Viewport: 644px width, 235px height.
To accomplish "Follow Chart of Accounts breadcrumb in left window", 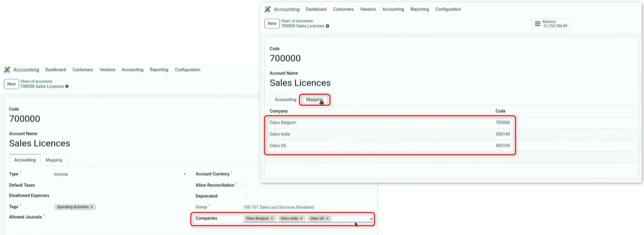I will (36, 81).
